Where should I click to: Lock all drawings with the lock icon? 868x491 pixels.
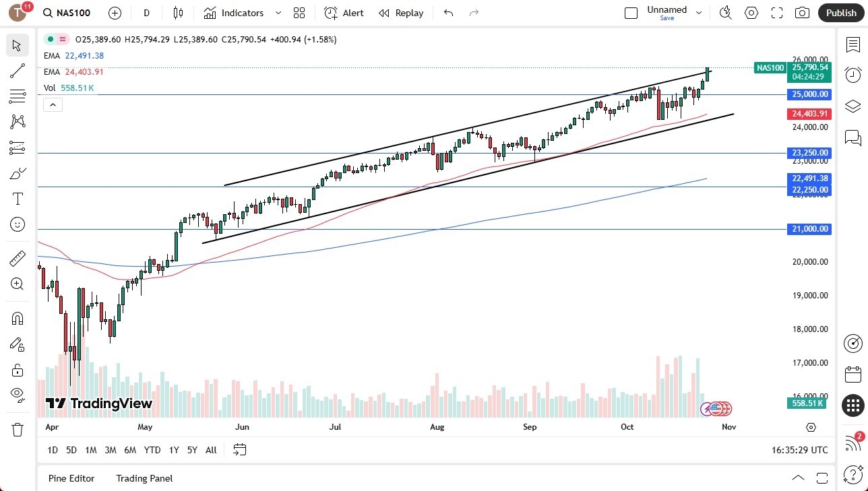coord(17,369)
